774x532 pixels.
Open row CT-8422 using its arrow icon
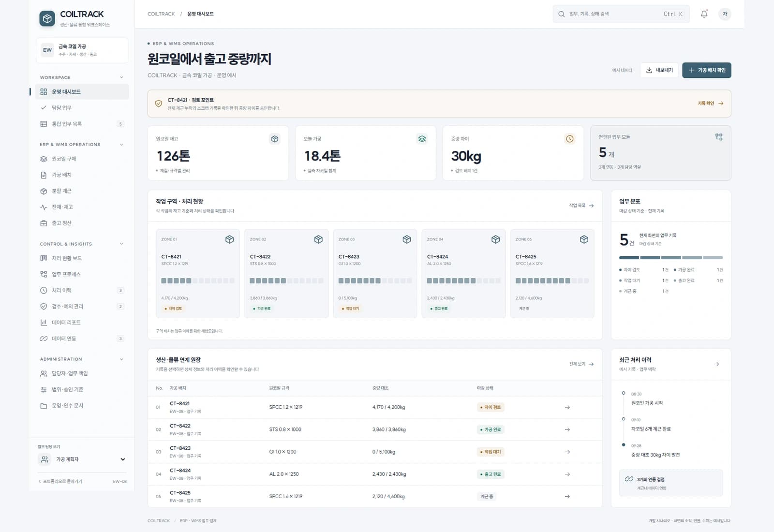pos(567,429)
